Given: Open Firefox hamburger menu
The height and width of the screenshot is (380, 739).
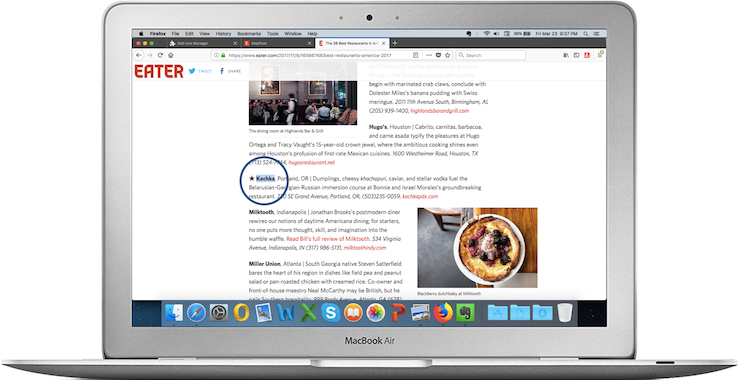Looking at the screenshot, I should pos(600,55).
